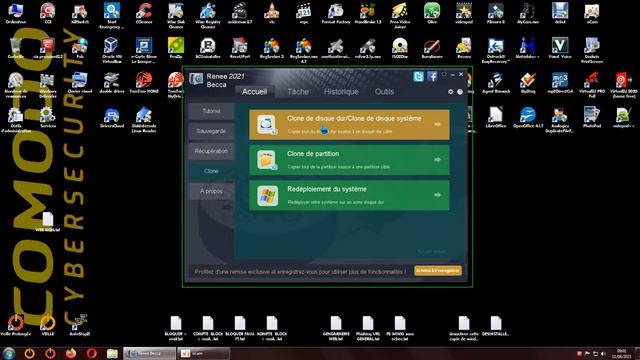Open the VLC desktop icon
Image resolution: width=640 pixels, height=360 pixels.
271,13
